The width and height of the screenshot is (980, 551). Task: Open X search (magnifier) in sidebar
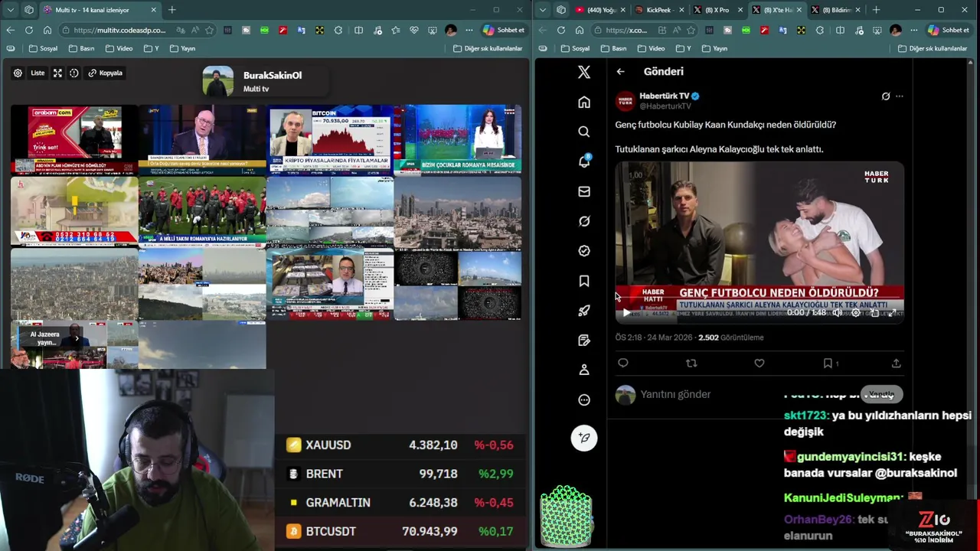coord(584,132)
